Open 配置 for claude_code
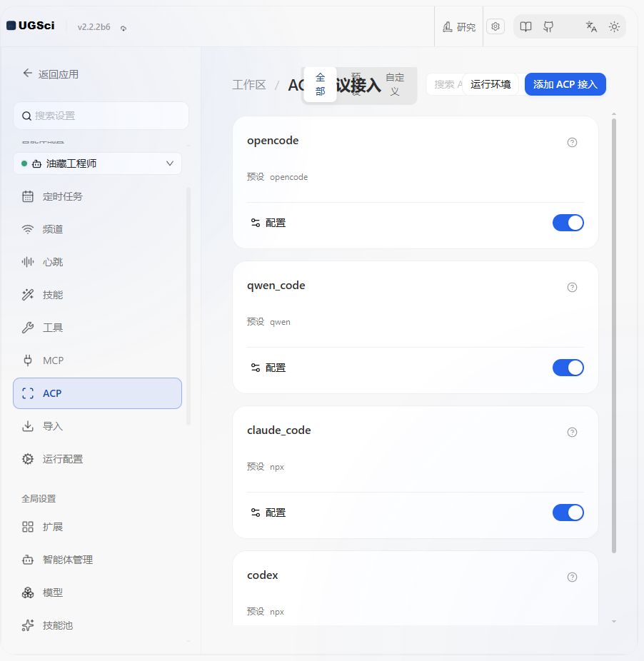The height and width of the screenshot is (661, 644). [268, 513]
